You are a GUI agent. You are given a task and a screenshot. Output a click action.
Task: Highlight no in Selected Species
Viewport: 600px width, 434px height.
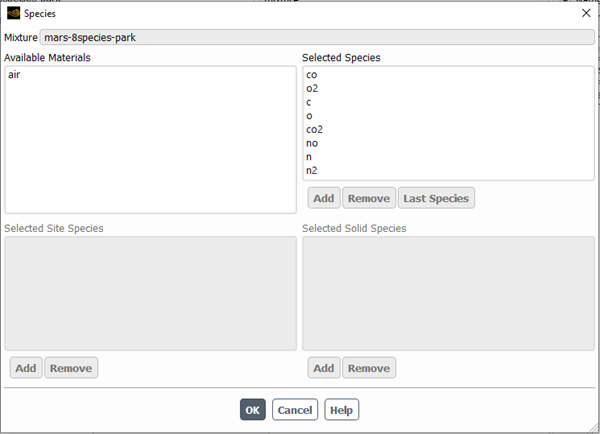tap(312, 143)
